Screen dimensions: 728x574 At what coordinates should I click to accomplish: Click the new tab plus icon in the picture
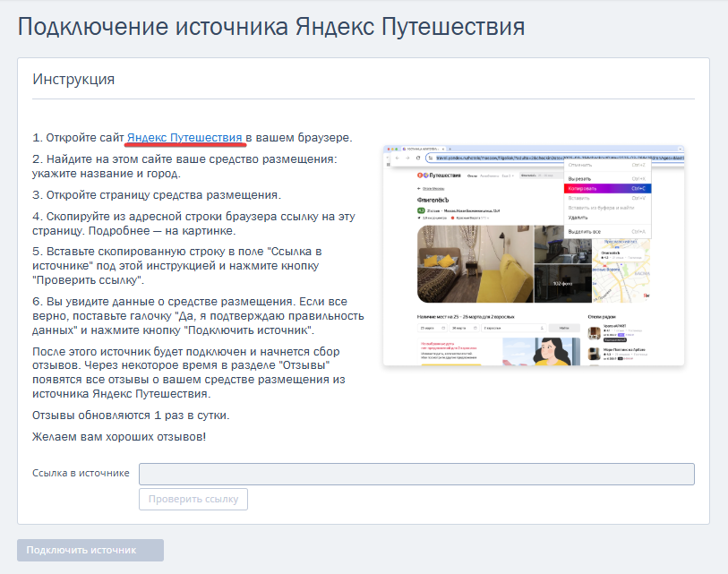[450, 149]
